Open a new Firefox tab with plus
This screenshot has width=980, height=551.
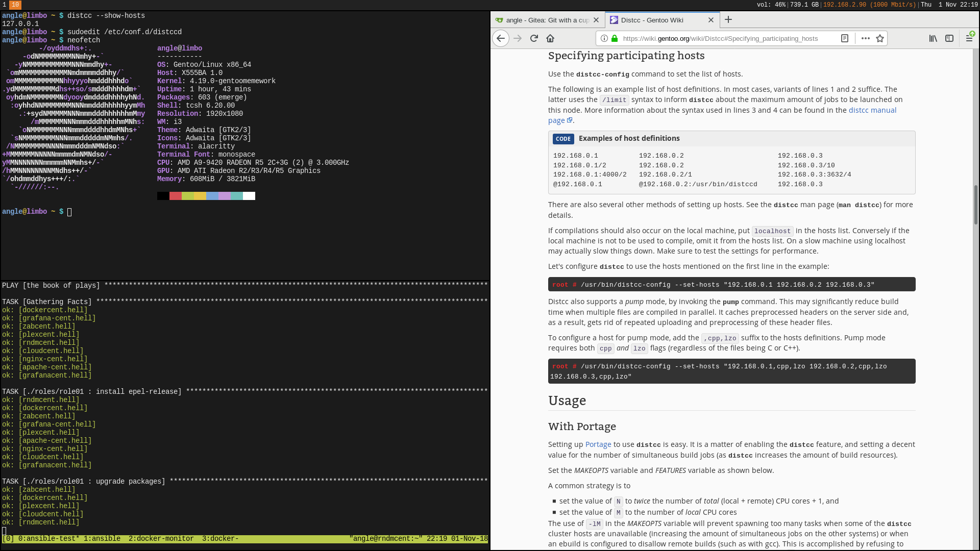728,19
